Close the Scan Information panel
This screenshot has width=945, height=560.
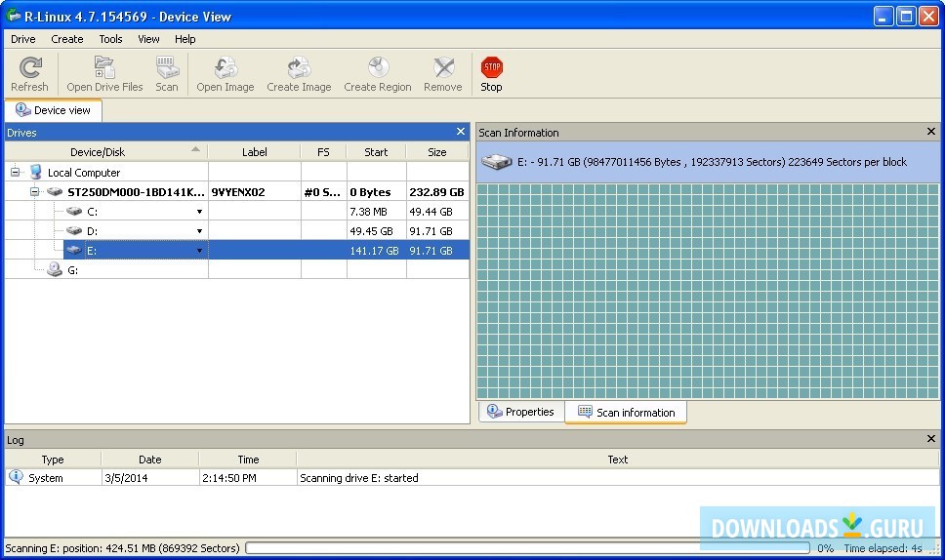(930, 132)
